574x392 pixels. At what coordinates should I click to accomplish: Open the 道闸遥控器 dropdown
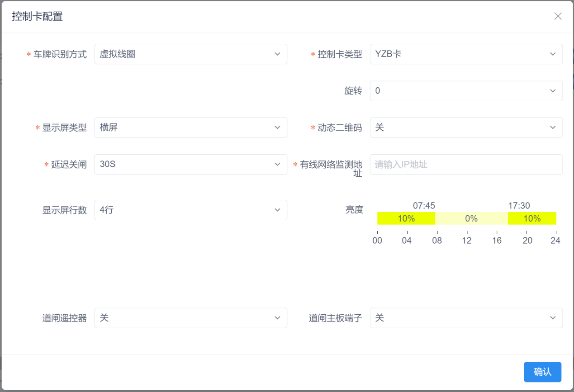[191, 318]
